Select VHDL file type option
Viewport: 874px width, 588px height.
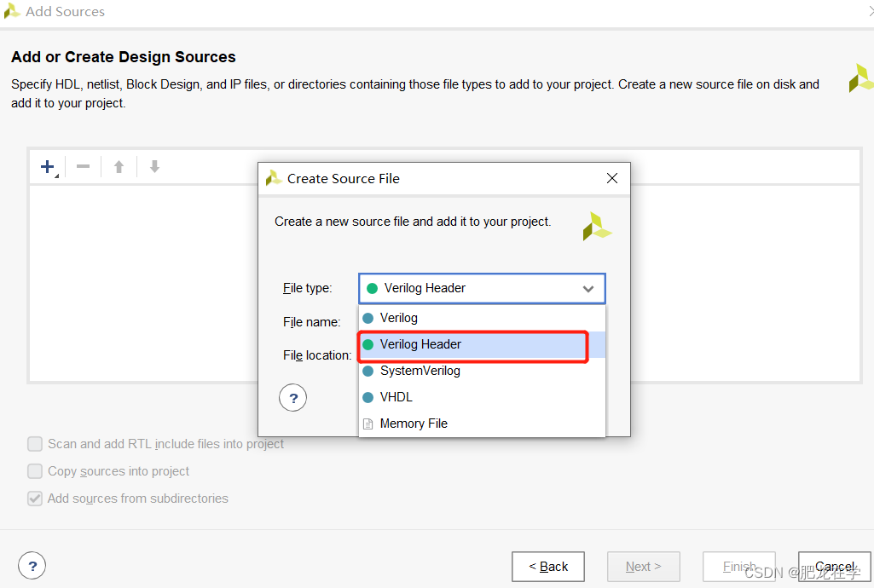pyautogui.click(x=482, y=397)
